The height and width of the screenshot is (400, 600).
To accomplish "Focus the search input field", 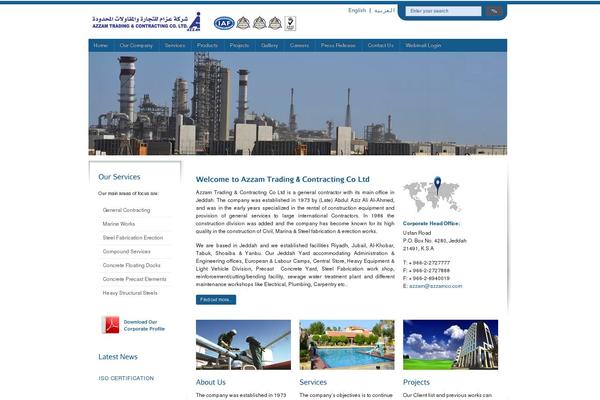I will pos(443,11).
